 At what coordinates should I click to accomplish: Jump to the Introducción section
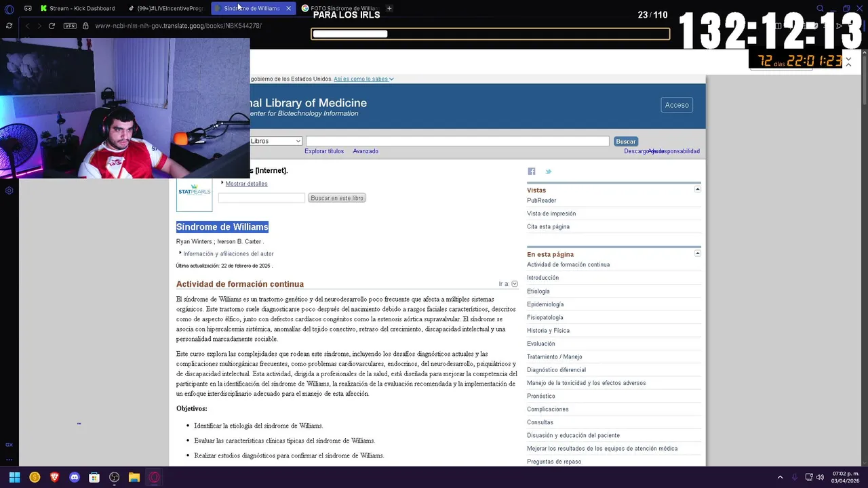pyautogui.click(x=543, y=278)
